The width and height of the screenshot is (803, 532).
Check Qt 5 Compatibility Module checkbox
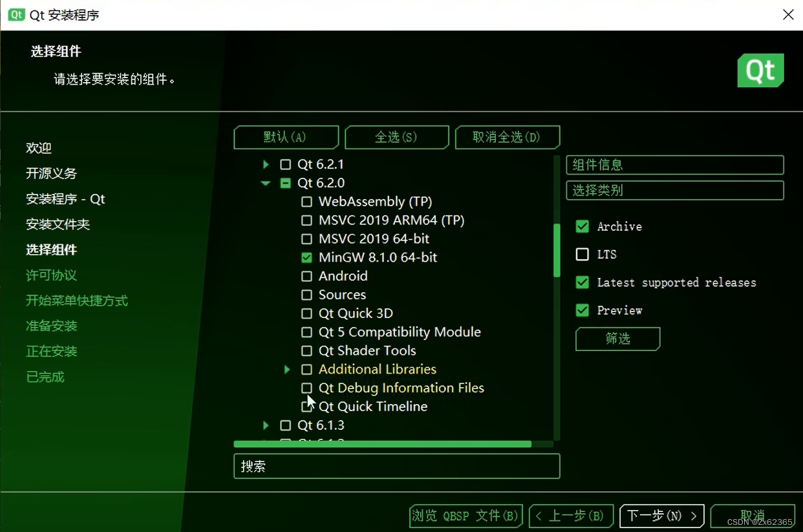(x=306, y=332)
